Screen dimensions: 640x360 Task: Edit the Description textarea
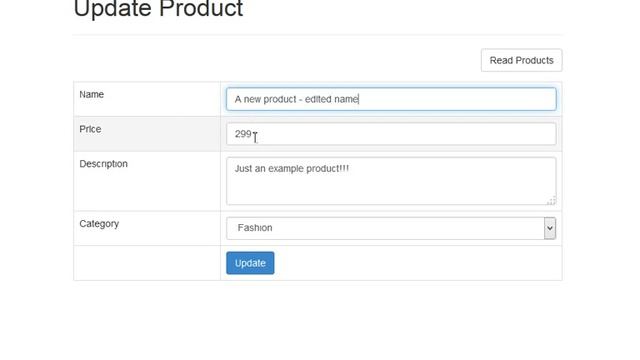pos(391,181)
